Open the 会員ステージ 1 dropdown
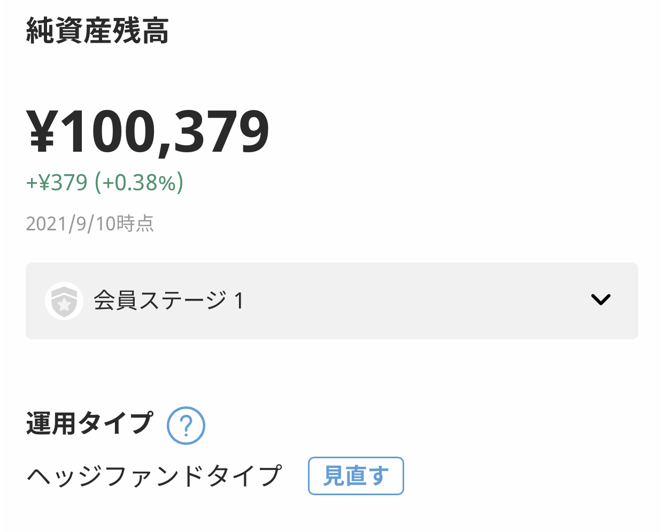667x532 pixels. [x=331, y=301]
